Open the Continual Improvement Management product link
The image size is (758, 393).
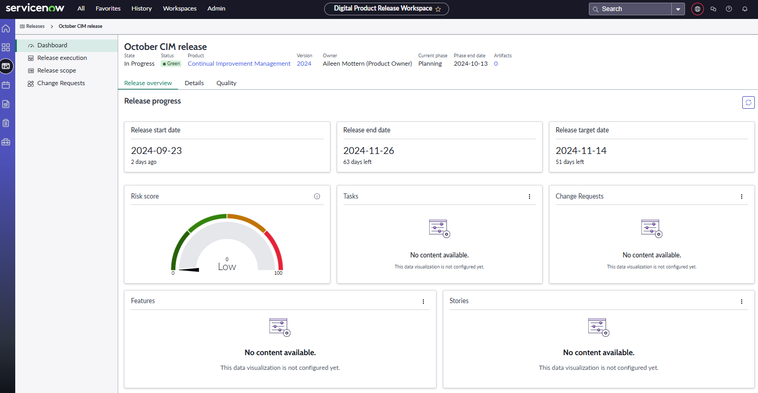pyautogui.click(x=239, y=64)
